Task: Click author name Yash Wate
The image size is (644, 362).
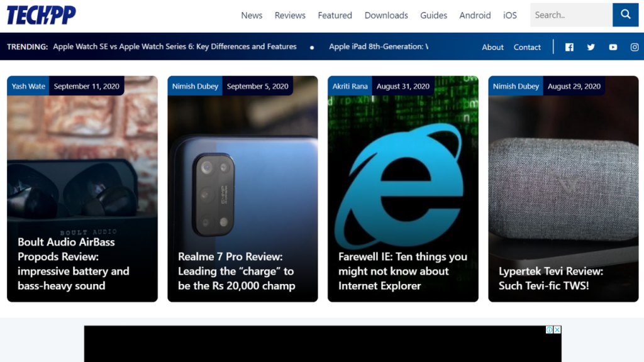Action: tap(28, 86)
